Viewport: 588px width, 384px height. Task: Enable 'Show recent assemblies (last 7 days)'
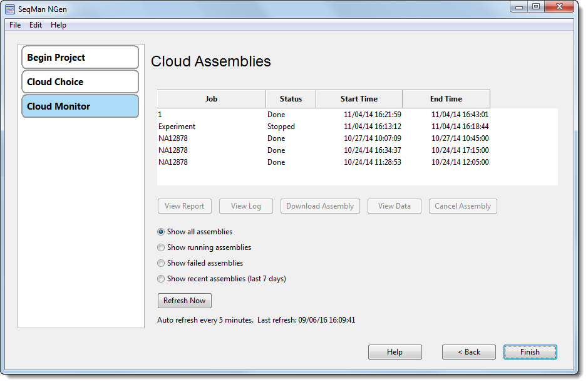pos(161,279)
